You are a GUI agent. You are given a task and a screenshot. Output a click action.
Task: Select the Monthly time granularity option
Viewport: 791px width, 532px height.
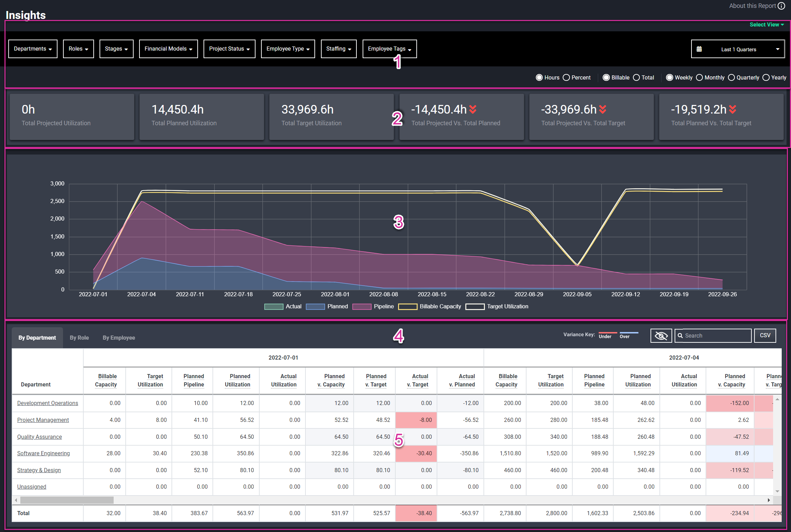[699, 77]
